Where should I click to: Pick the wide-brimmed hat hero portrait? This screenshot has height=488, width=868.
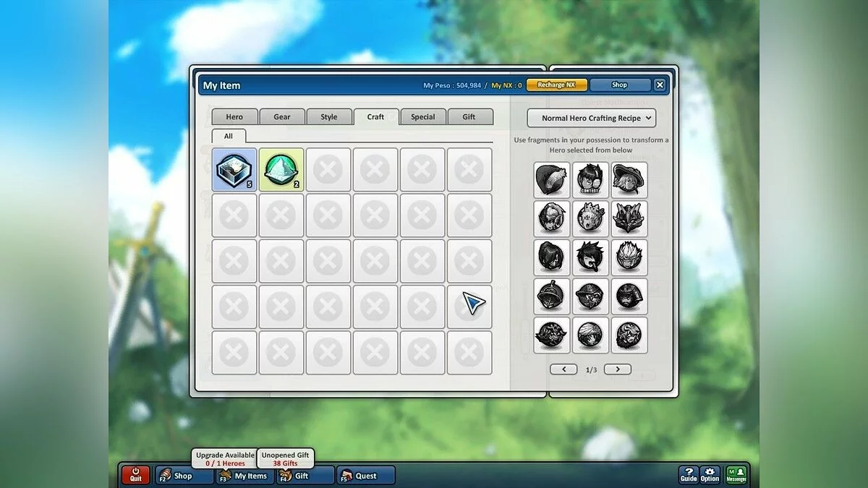pos(629,180)
